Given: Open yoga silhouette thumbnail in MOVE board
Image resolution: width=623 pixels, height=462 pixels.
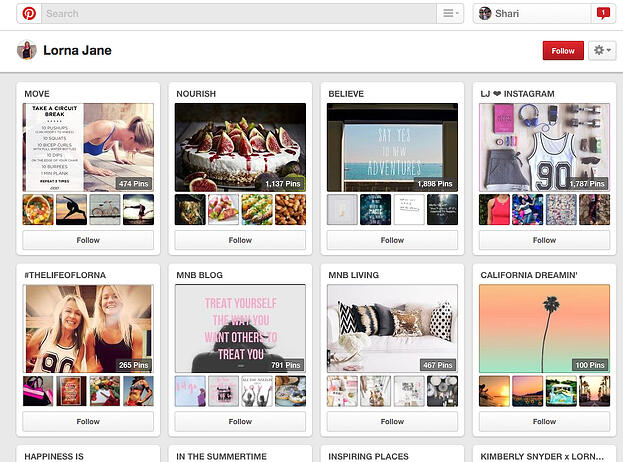Looking at the screenshot, I should [72, 210].
